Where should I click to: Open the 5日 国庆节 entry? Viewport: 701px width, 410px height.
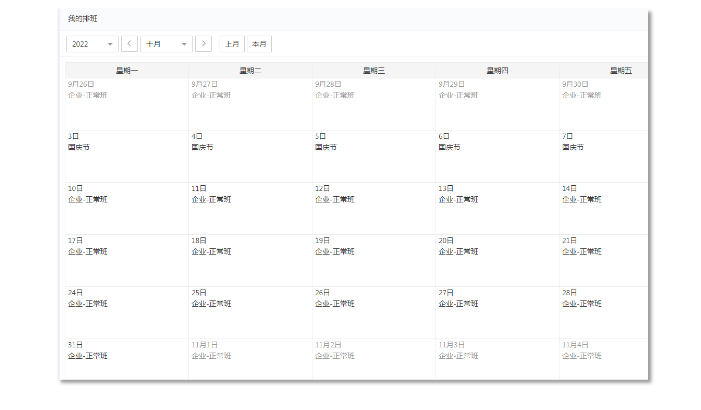click(326, 147)
